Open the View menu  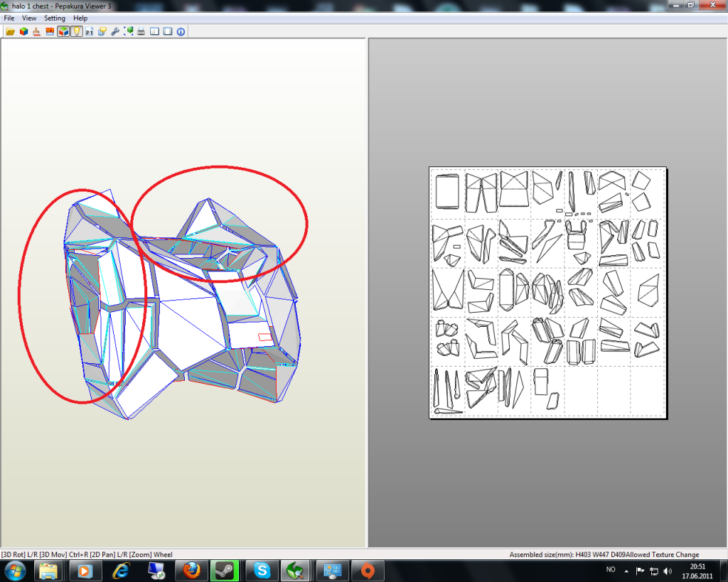click(x=29, y=18)
